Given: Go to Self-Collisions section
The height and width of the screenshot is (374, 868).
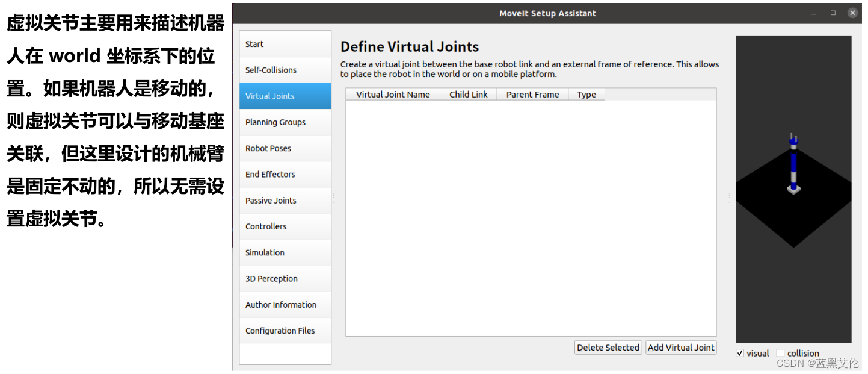Looking at the screenshot, I should click(x=285, y=70).
